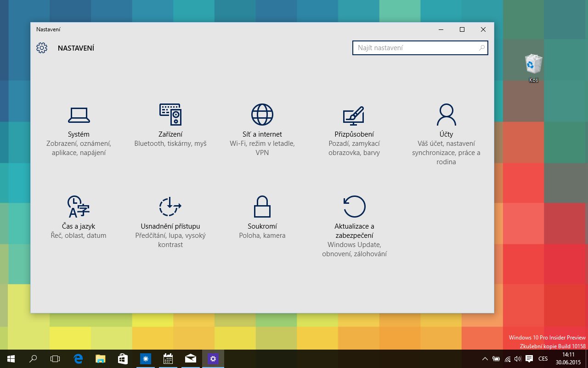Open the clock showing 14:11
The image size is (588, 368).
pos(569,359)
